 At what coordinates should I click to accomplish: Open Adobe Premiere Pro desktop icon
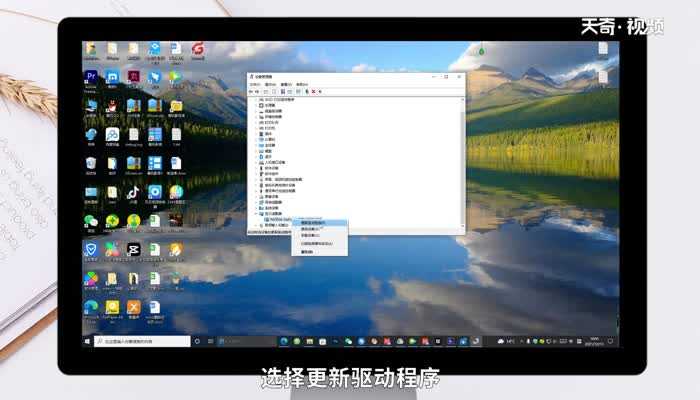click(x=91, y=80)
